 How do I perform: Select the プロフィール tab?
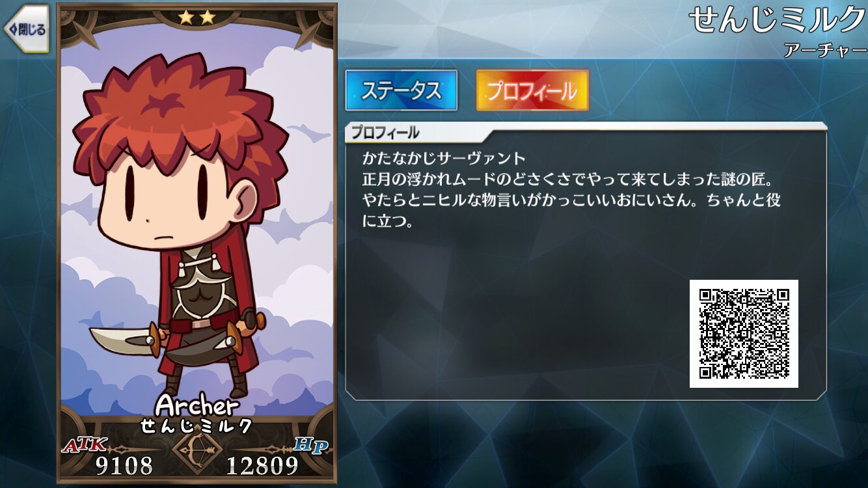532,90
